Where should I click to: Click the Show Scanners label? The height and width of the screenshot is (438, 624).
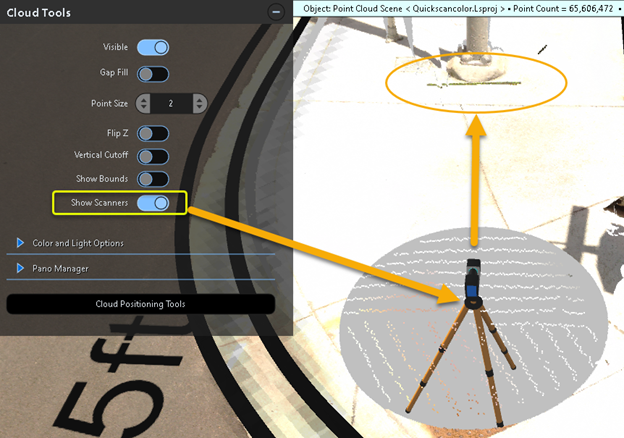point(99,202)
